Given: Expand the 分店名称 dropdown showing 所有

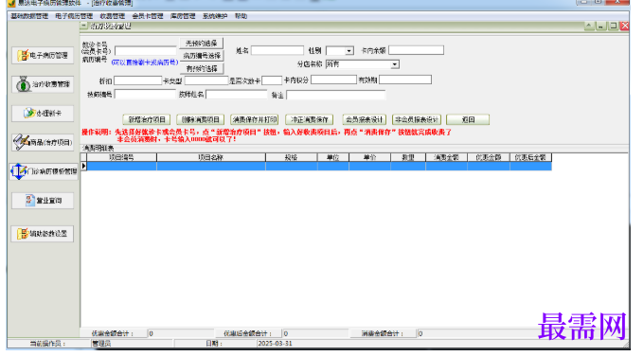Looking at the screenshot, I should point(395,64).
